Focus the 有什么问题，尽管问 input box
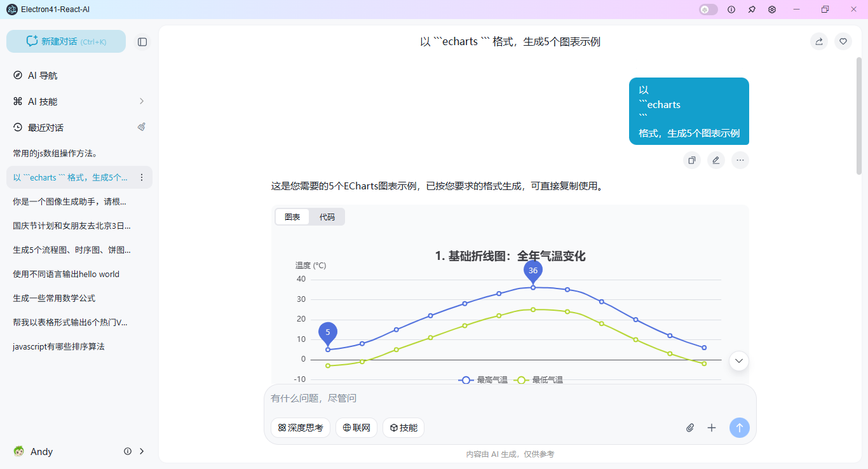The height and width of the screenshot is (469, 868). pos(510,398)
